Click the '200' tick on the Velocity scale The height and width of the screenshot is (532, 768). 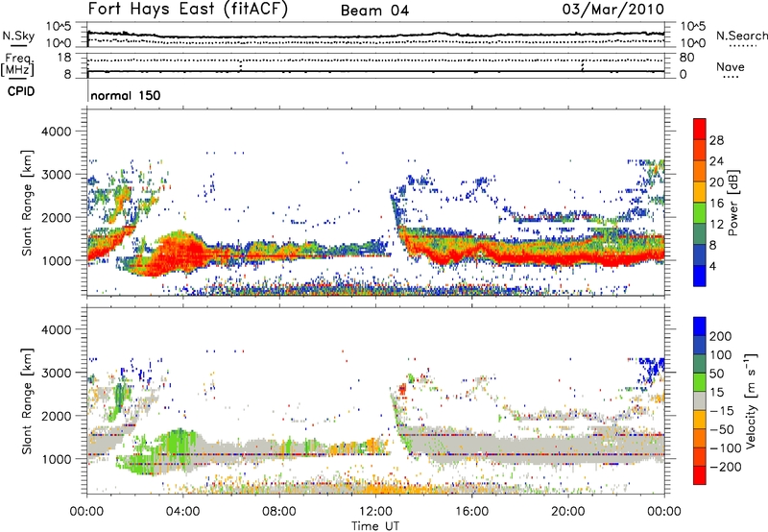coord(721,336)
